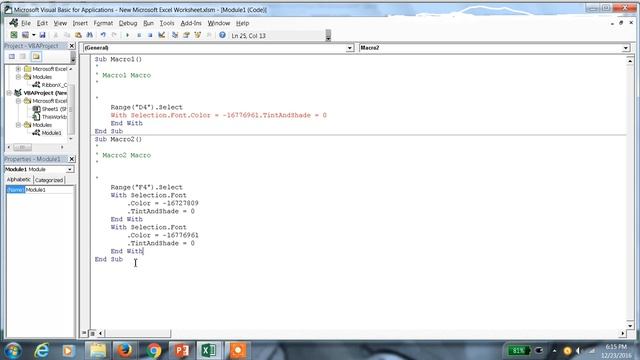Image resolution: width=640 pixels, height=360 pixels.
Task: Open the Tools menu
Action: click(x=167, y=23)
